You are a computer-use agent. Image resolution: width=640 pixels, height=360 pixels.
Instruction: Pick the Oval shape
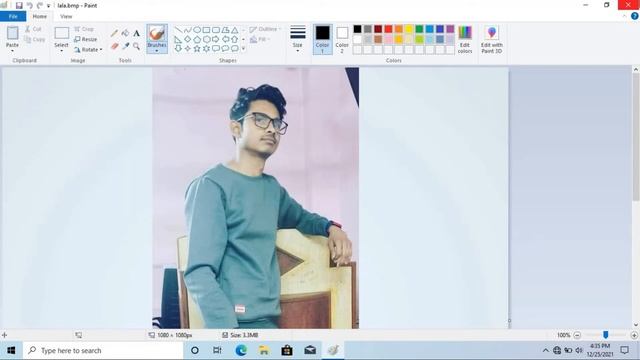(197, 30)
